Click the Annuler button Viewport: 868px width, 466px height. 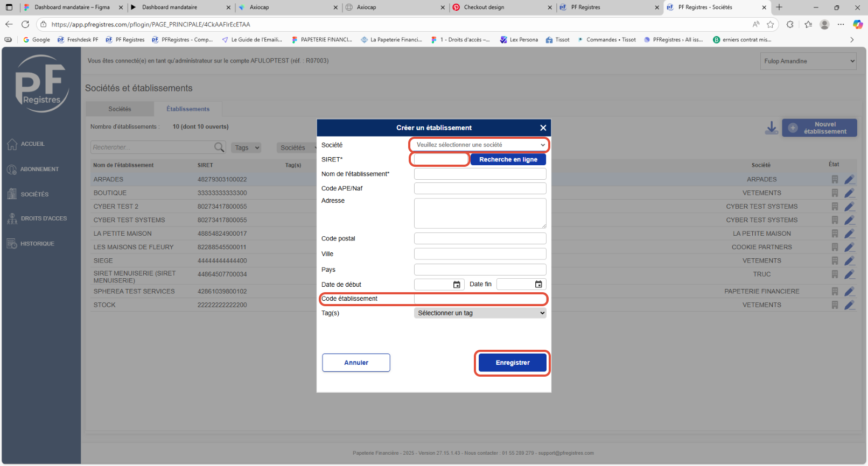coord(356,363)
